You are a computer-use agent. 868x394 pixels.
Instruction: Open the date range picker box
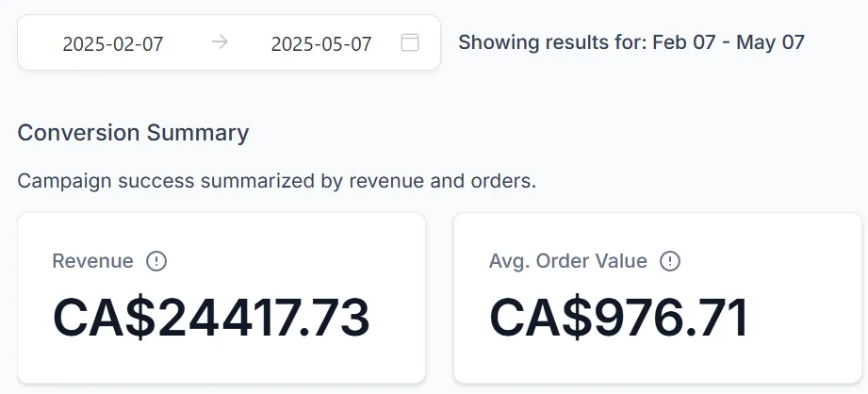click(229, 42)
